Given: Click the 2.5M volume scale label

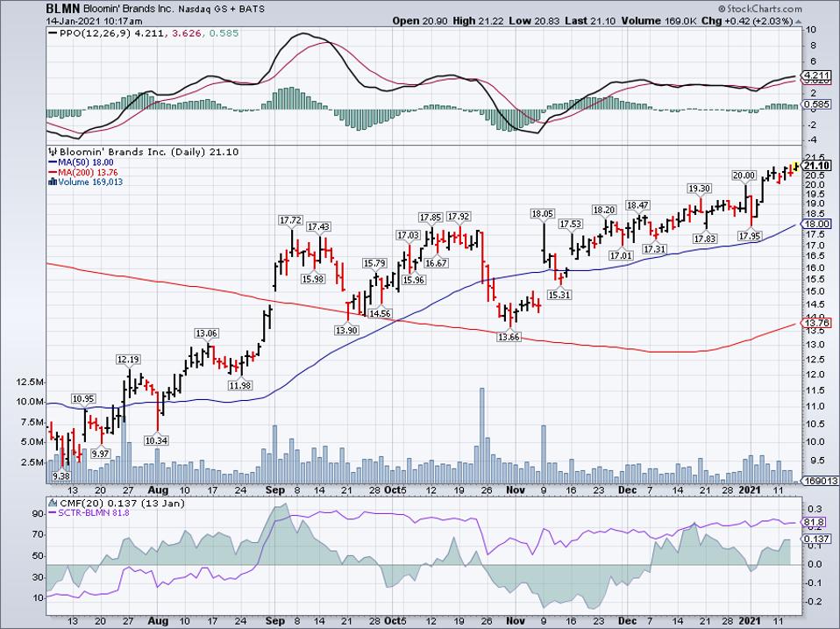Looking at the screenshot, I should (x=32, y=461).
